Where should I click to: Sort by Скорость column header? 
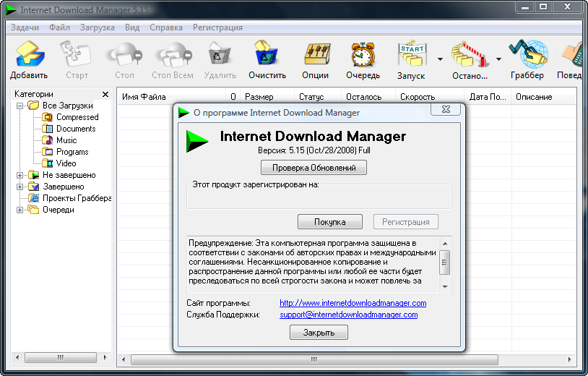430,97
